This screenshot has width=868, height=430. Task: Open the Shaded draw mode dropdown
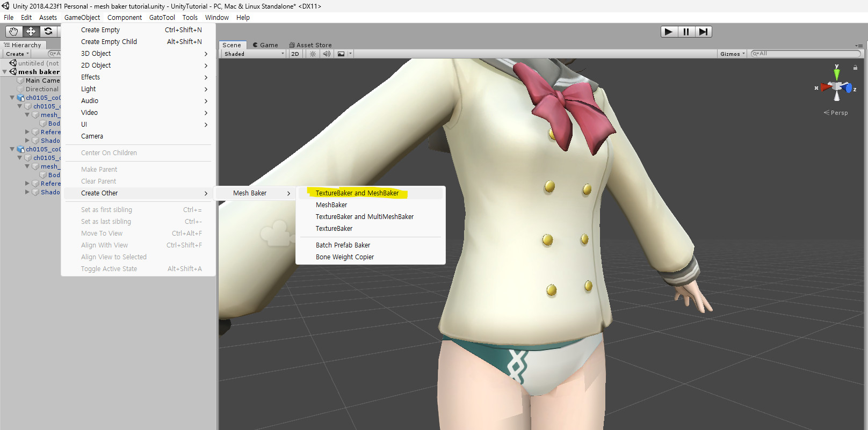click(254, 54)
